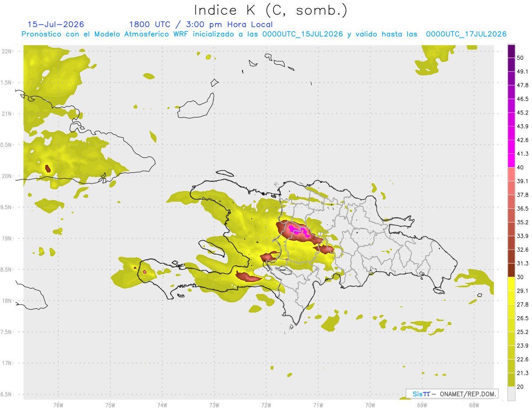This screenshot has height=411, width=532.
Task: Click the "Indice K (C, somb.)" title
Action: pos(270,10)
